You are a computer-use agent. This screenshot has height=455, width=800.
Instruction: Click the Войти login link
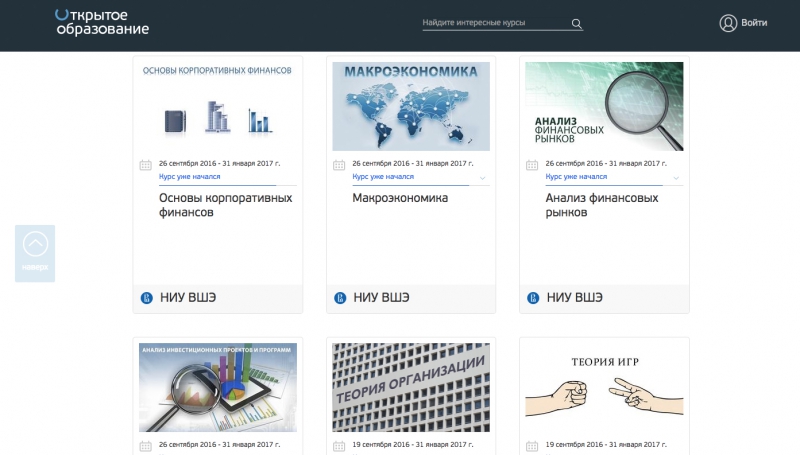(x=755, y=23)
